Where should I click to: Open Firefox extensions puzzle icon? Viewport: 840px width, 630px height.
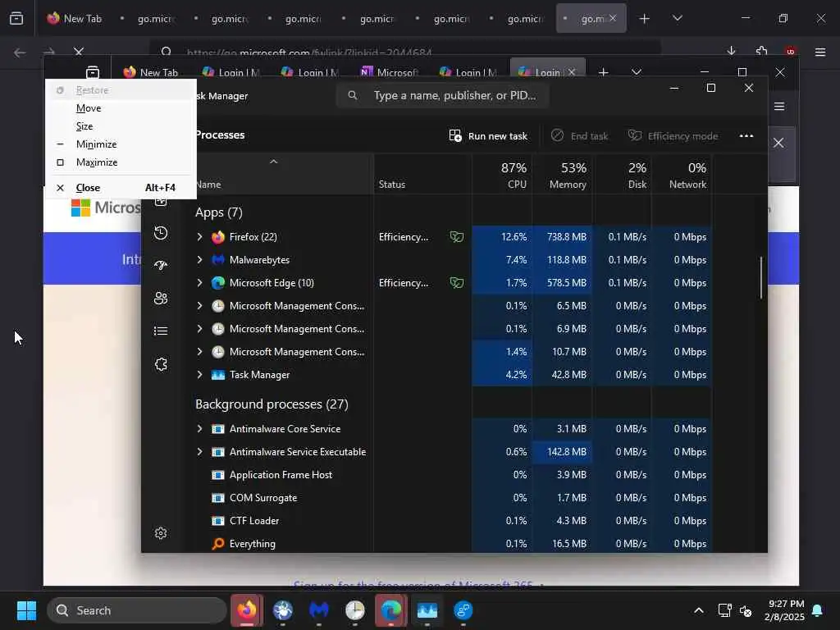click(x=762, y=52)
